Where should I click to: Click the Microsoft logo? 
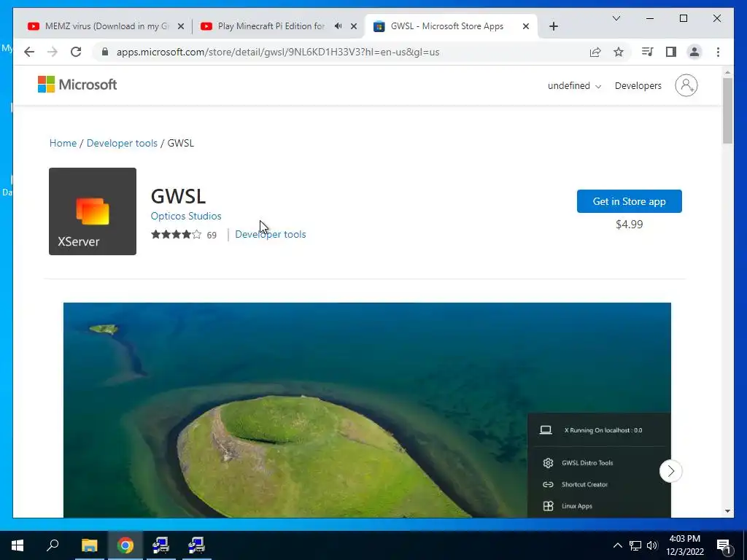pyautogui.click(x=77, y=85)
